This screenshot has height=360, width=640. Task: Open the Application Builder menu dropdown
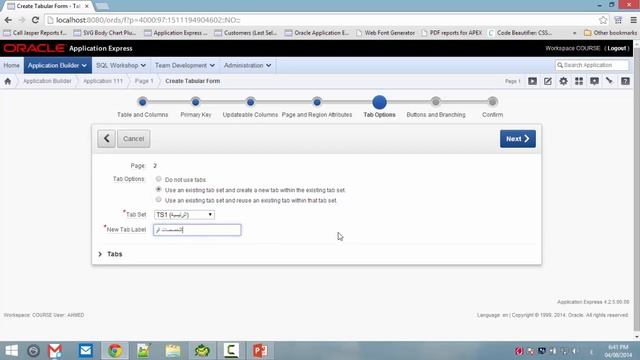[x=58, y=65]
